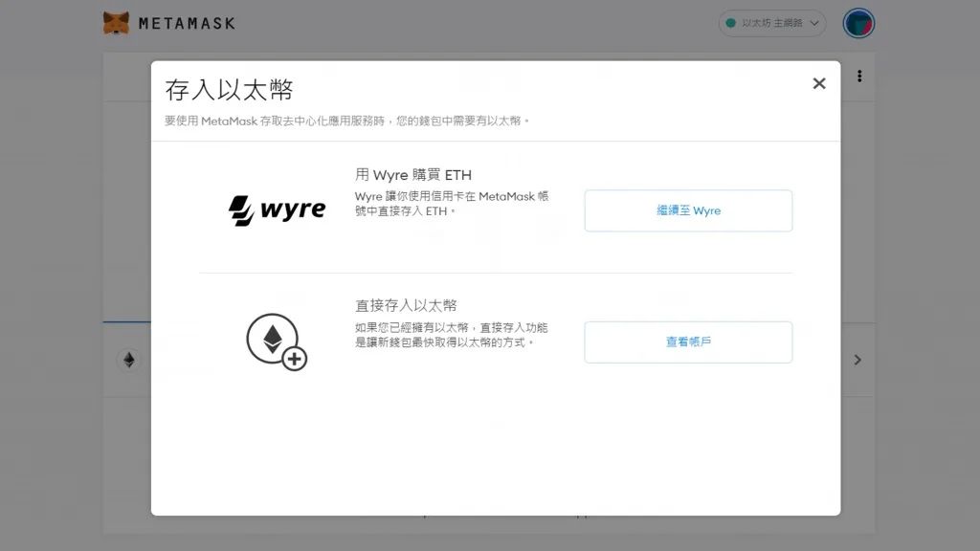Click the 用 Wyre 購買 ETH heading
This screenshot has width=980, height=551.
point(413,175)
